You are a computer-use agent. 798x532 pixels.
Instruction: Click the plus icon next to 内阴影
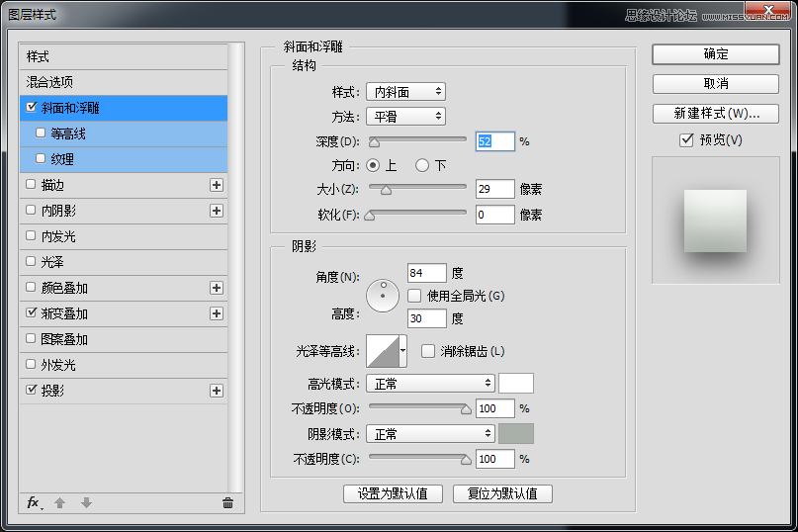pyautogui.click(x=217, y=211)
